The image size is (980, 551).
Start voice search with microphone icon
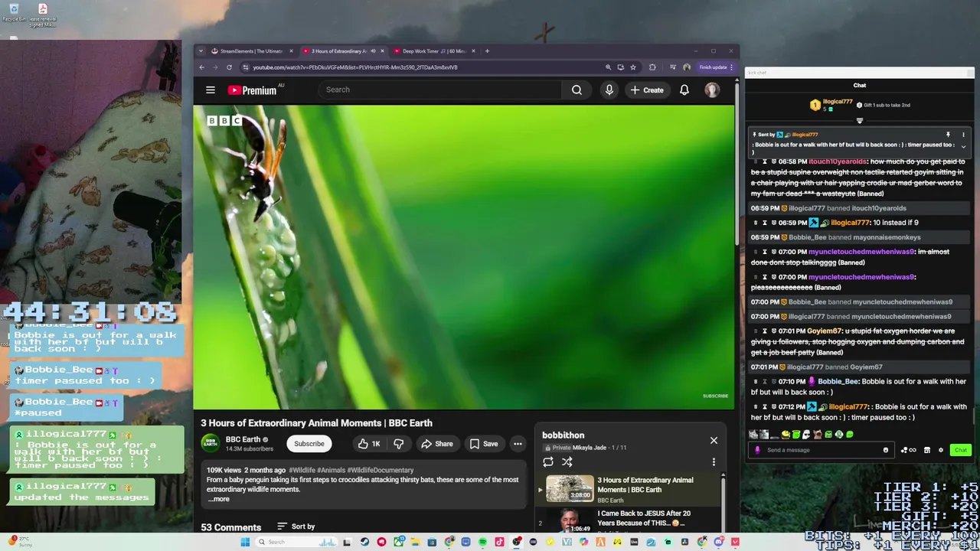609,90
